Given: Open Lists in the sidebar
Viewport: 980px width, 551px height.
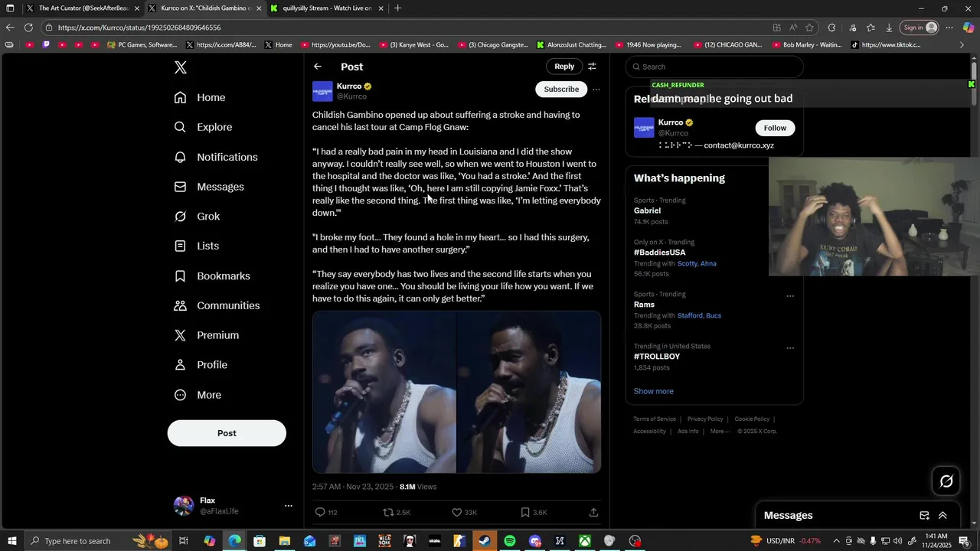Looking at the screenshot, I should click(x=197, y=246).
